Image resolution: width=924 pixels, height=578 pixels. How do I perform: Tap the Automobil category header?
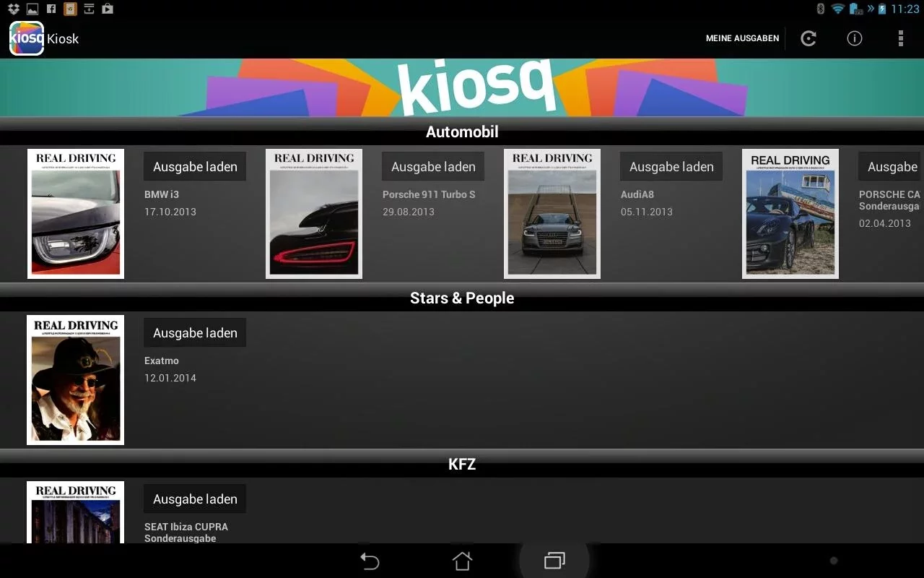coord(462,132)
